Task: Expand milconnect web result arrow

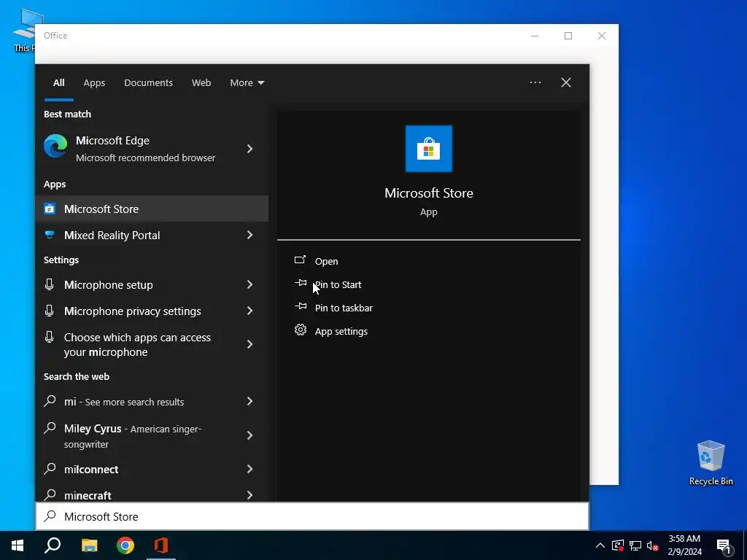Action: [250, 469]
